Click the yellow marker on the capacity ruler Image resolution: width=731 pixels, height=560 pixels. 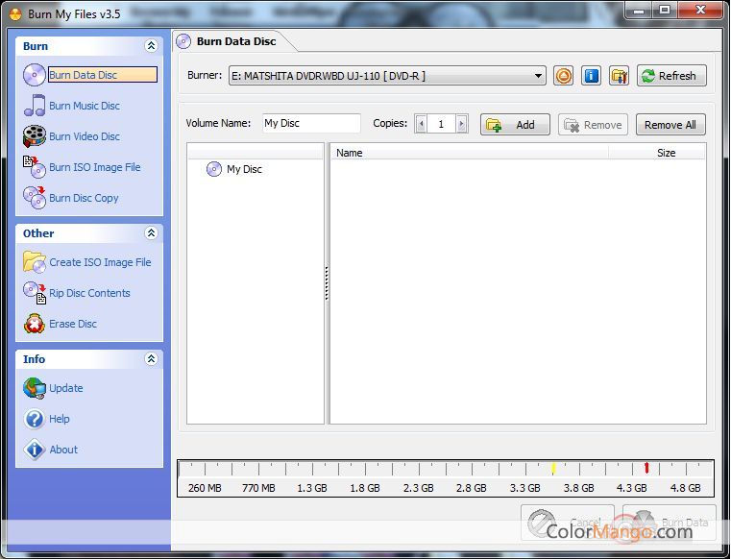pyautogui.click(x=553, y=468)
